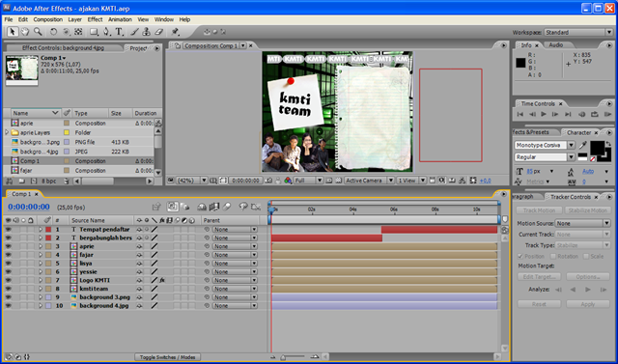This screenshot has width=618, height=364.
Task: Open the Workspace Standard dropdown
Action: tap(578, 32)
